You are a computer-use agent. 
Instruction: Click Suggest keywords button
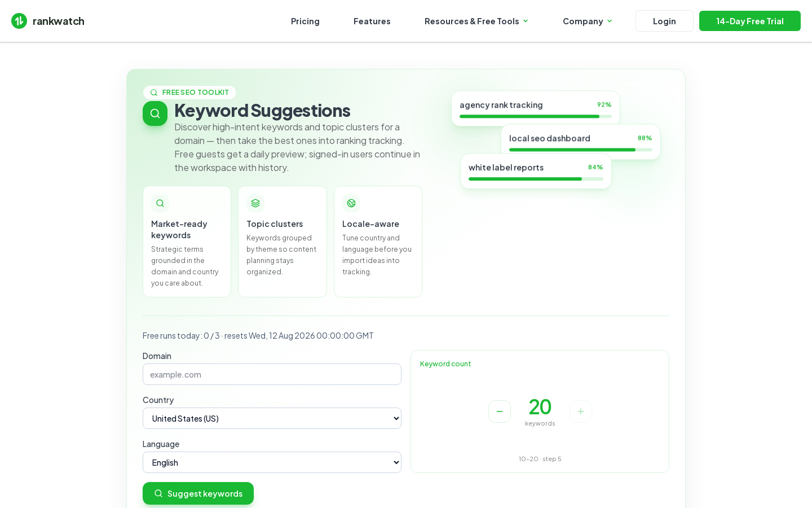pos(198,493)
